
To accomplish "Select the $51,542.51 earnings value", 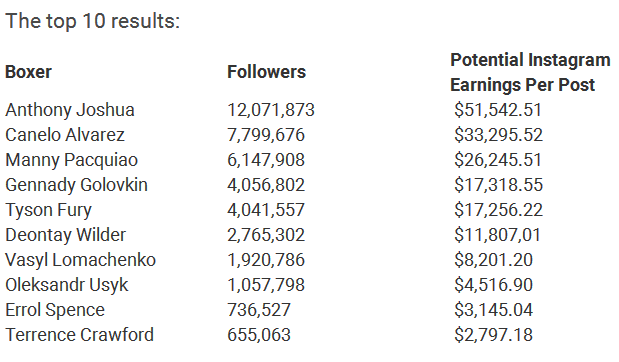I will pos(498,110).
